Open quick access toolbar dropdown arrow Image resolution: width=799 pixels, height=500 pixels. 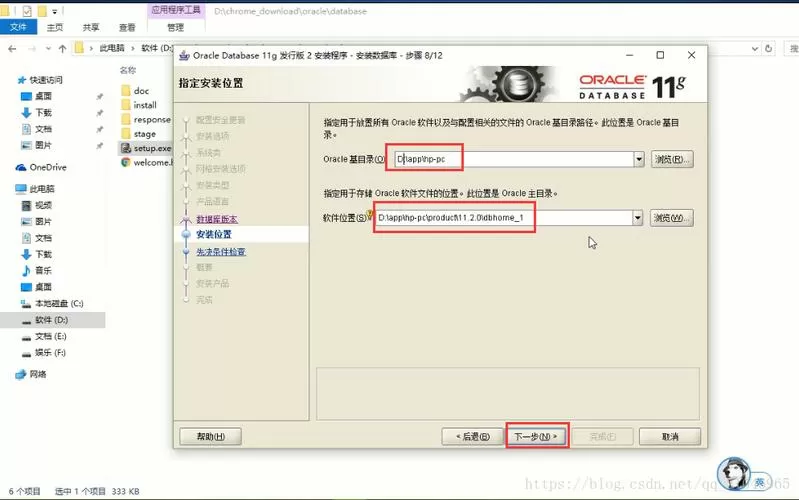(55, 11)
